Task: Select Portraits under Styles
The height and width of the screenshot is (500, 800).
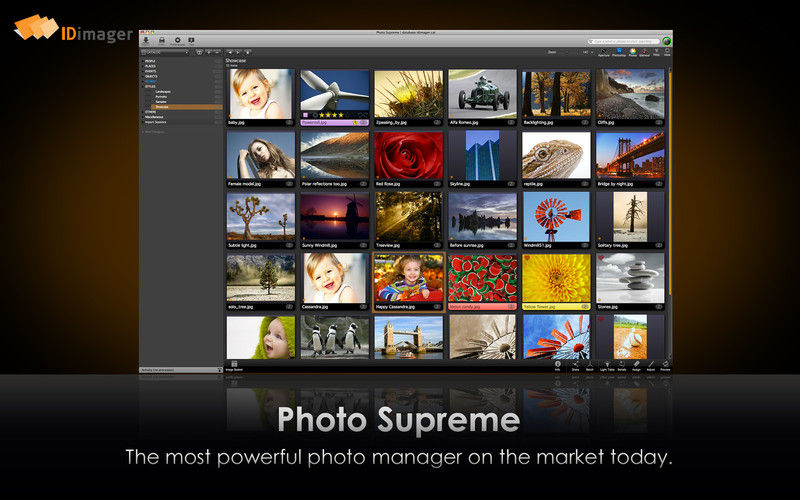Action: (161, 96)
